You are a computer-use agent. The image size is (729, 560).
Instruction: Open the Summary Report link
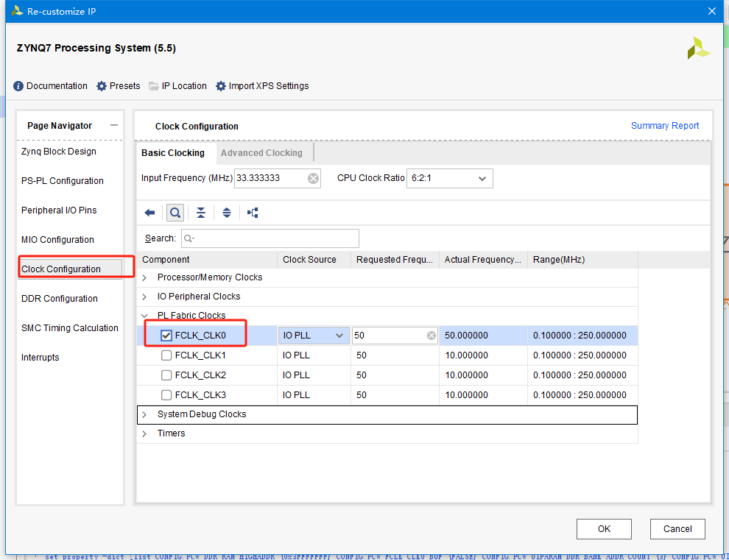click(x=665, y=126)
